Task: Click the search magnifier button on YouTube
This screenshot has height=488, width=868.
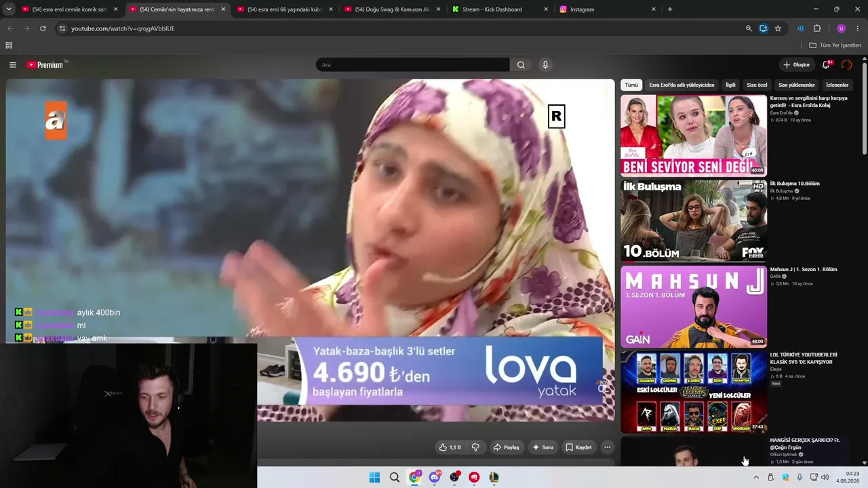Action: [x=521, y=65]
